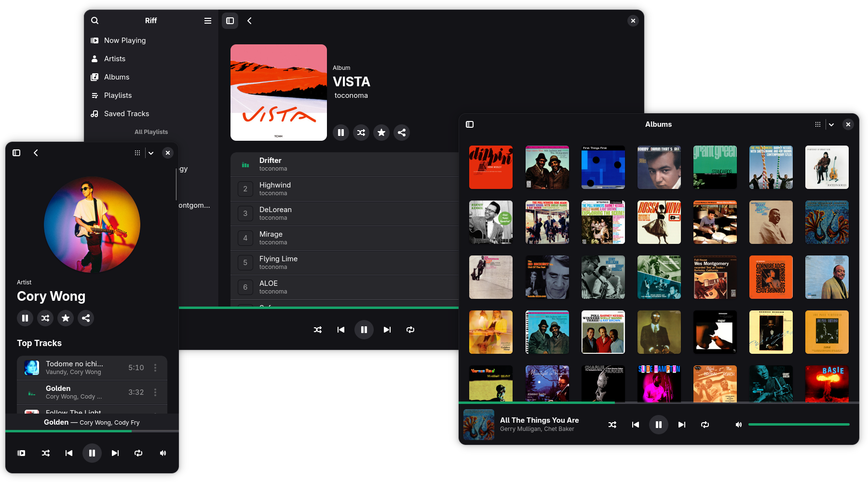Pause playback in the main window player bar
Viewport: 868px width, 482px height.
pos(364,330)
